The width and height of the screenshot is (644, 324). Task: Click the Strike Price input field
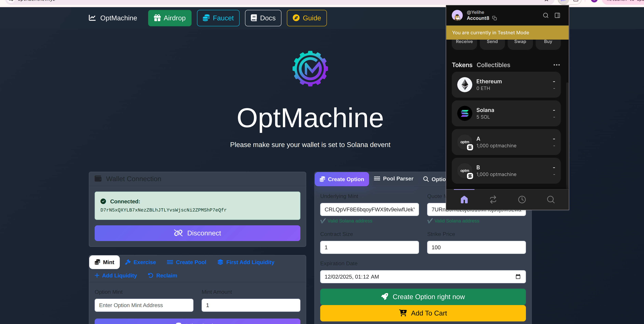[476, 247]
